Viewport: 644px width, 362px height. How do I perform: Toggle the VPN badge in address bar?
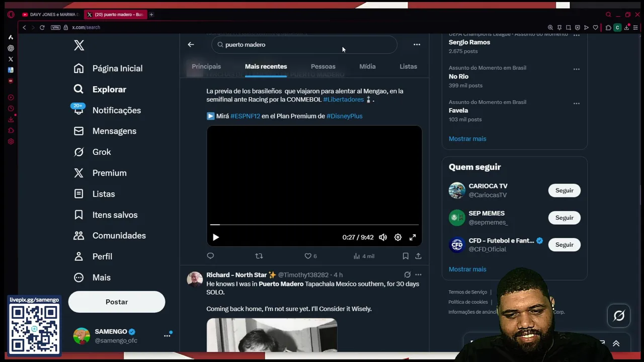pyautogui.click(x=55, y=28)
